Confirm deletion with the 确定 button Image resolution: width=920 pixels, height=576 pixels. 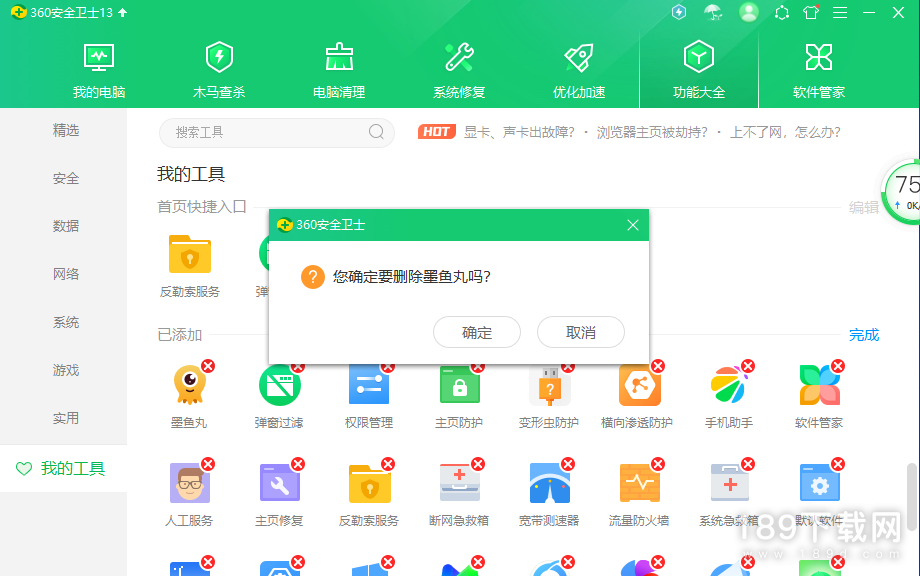pos(476,332)
